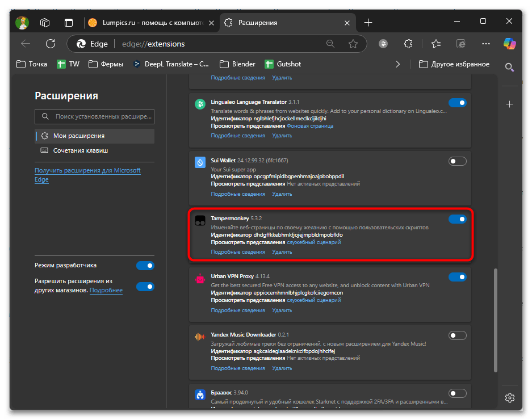Click the extensions list vertical scrollbar

coord(495,320)
